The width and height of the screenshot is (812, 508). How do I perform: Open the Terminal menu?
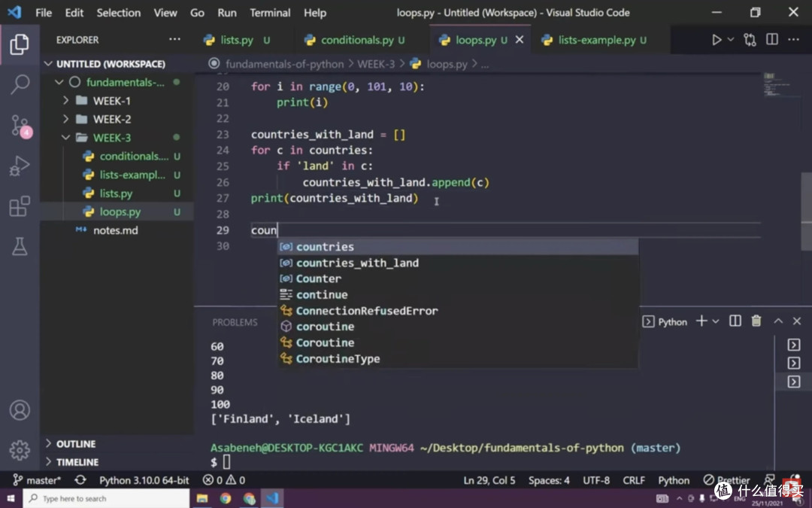(270, 13)
